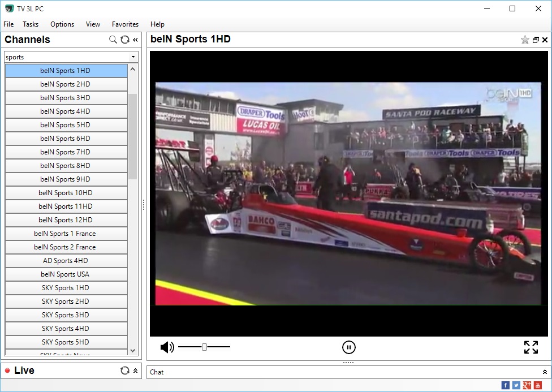
Task: Select channel beIN Sports 2HD
Action: [x=66, y=84]
